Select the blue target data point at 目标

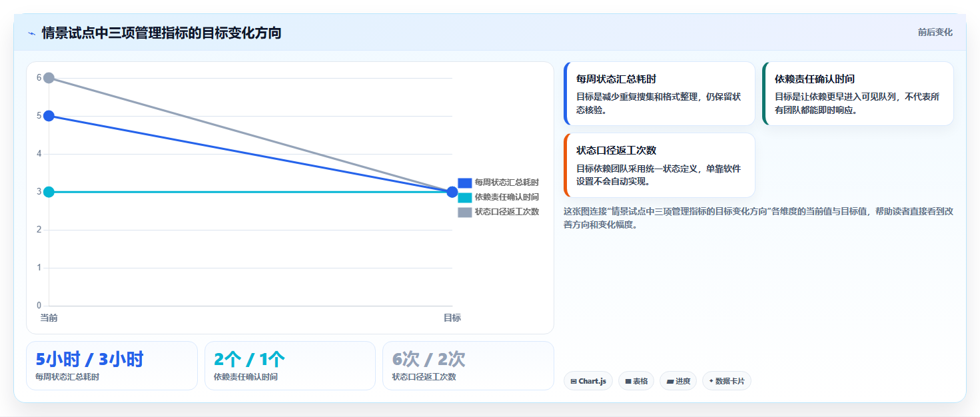pos(452,192)
